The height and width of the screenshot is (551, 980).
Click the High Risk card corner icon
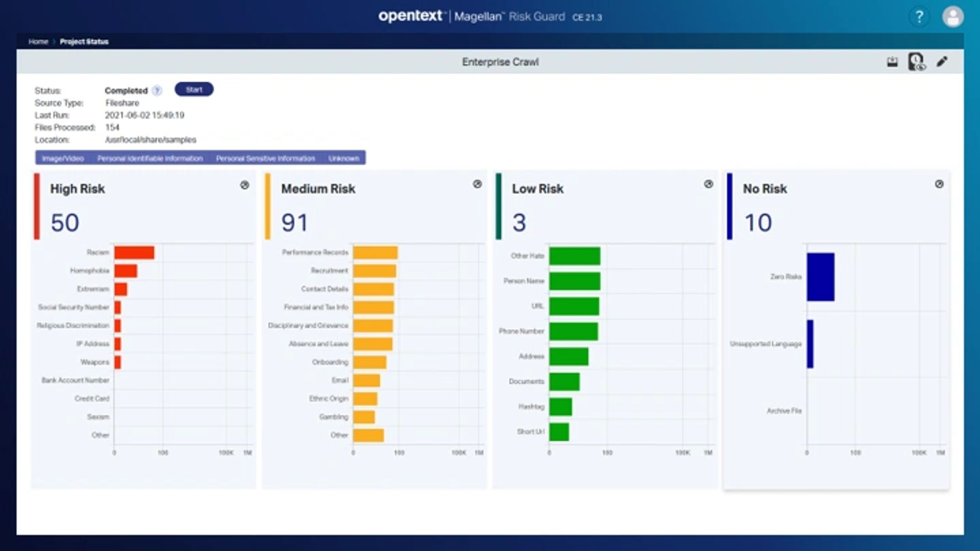(x=245, y=185)
